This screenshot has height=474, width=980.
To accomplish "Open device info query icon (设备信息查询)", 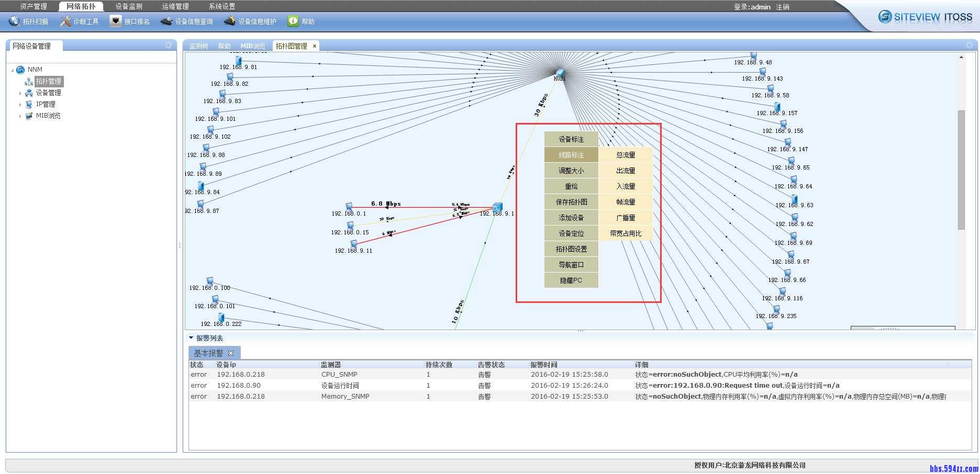I will (x=166, y=21).
